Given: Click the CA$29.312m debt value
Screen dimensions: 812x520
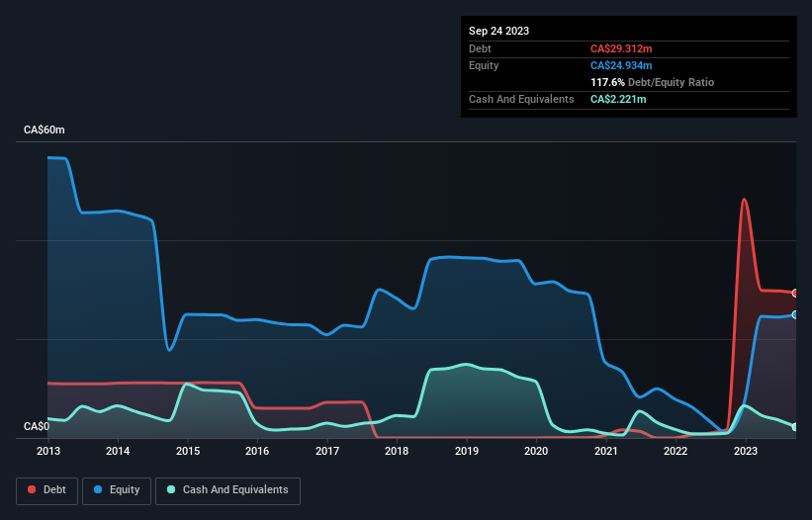Looking at the screenshot, I should tap(621, 48).
